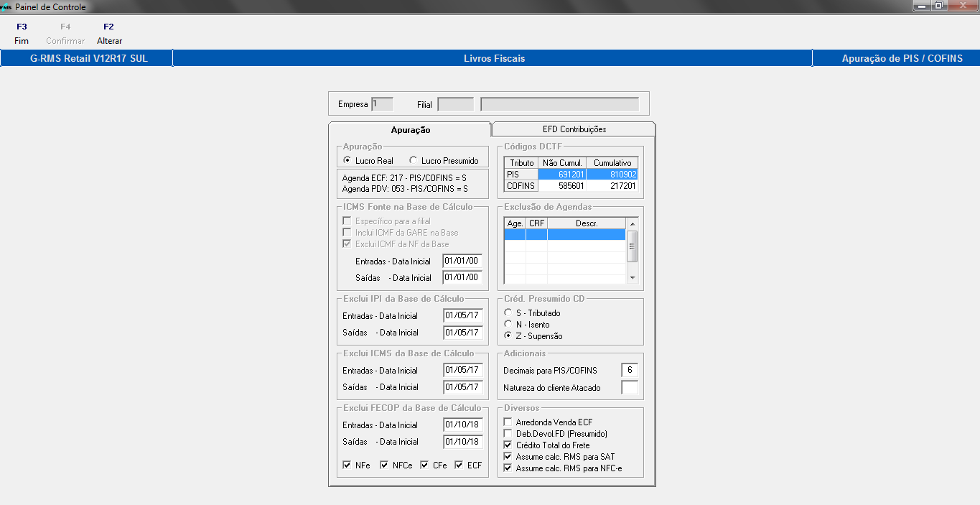This screenshot has height=505, width=980.
Task: Toggle Específico para a filial checkbox
Action: 347,221
